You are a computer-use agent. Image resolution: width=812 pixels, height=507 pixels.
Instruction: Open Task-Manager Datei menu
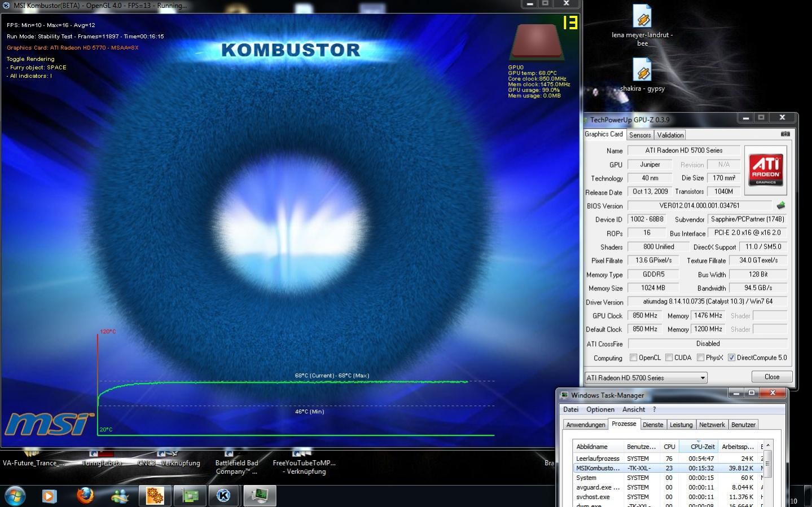tap(570, 409)
